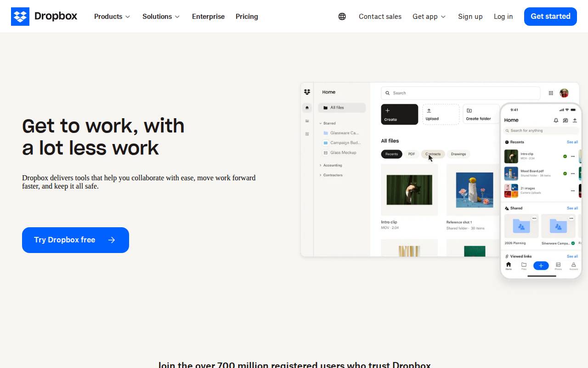Select the Files tab in the phone bottom bar
The image size is (588, 368).
pyautogui.click(x=524, y=266)
